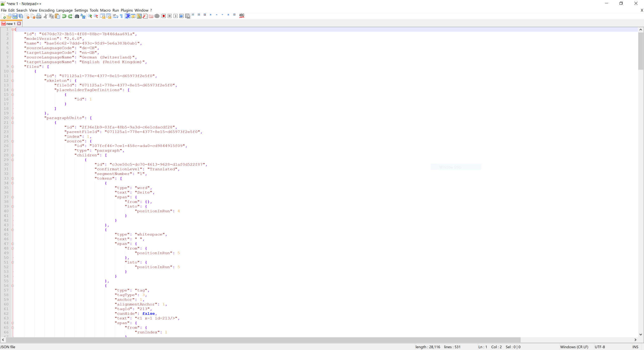Collapse the "tokens" array fold on line 33
The width and height of the screenshot is (644, 350).
[13, 179]
